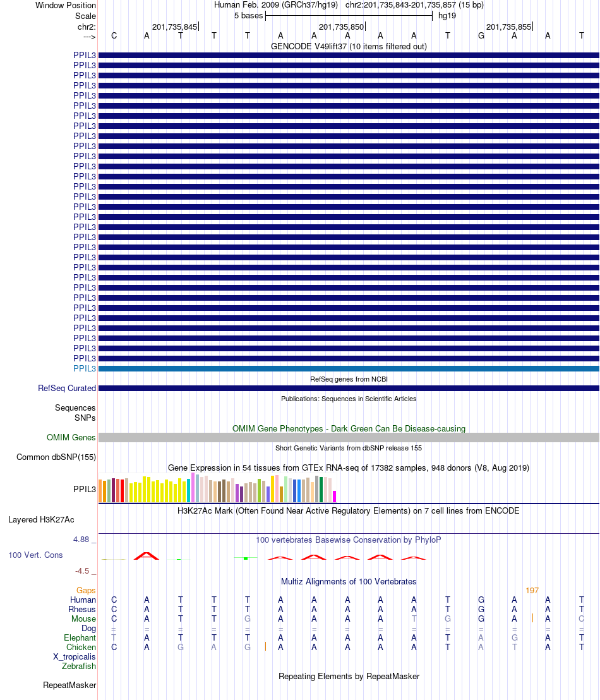Click the Common dbSNP(155) label
Viewport: 600px width, 700px height.
pyautogui.click(x=56, y=457)
